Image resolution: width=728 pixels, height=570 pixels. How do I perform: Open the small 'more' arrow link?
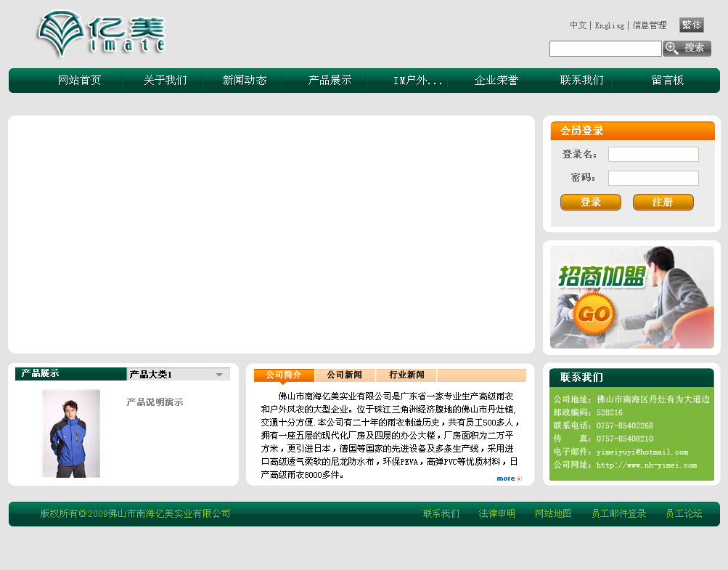coord(509,479)
